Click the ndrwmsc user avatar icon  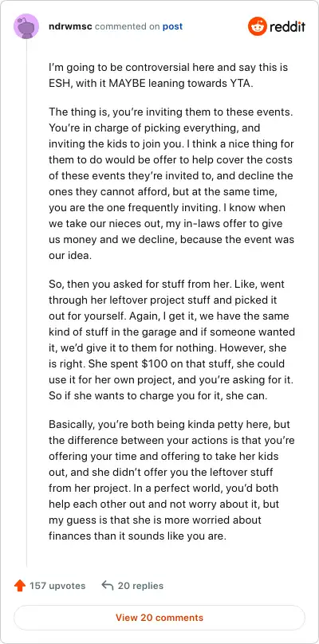point(27,26)
